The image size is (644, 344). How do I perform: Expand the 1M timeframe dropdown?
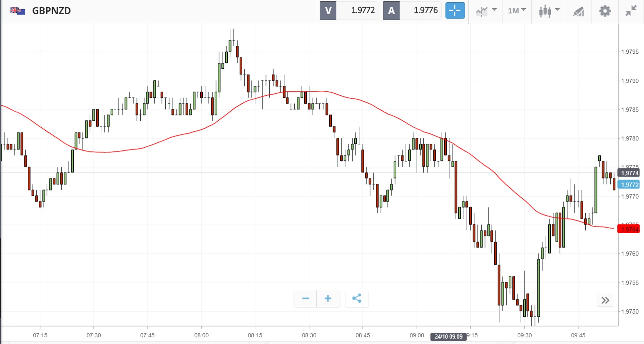[x=517, y=11]
